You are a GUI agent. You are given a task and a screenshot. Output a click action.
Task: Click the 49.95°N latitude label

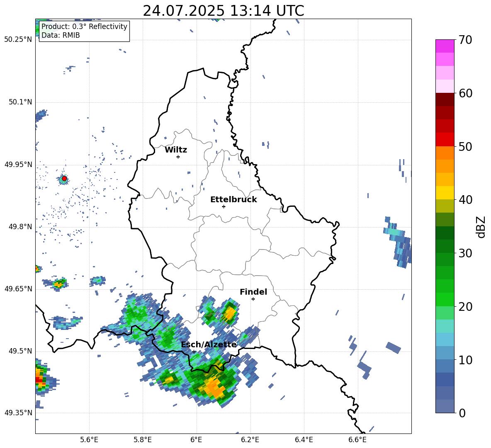click(18, 165)
